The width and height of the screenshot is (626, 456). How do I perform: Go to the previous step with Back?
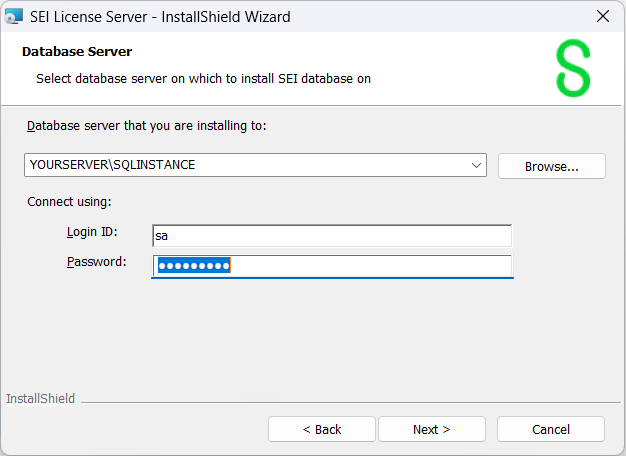tap(322, 429)
